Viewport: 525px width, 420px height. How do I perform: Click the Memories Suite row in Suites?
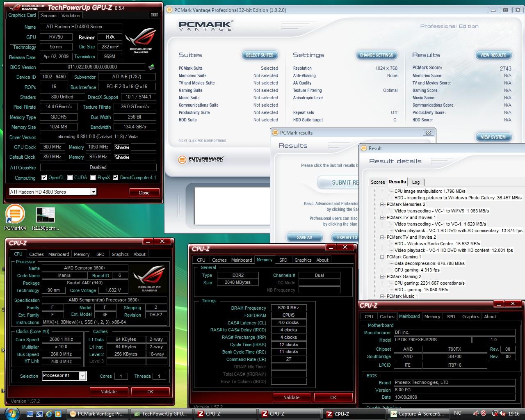(x=228, y=75)
